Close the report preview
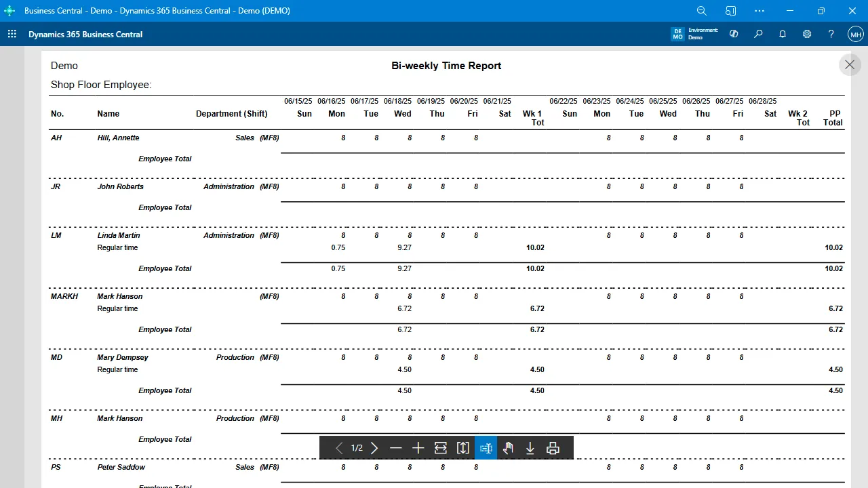Viewport: 868px width, 488px height. 850,65
